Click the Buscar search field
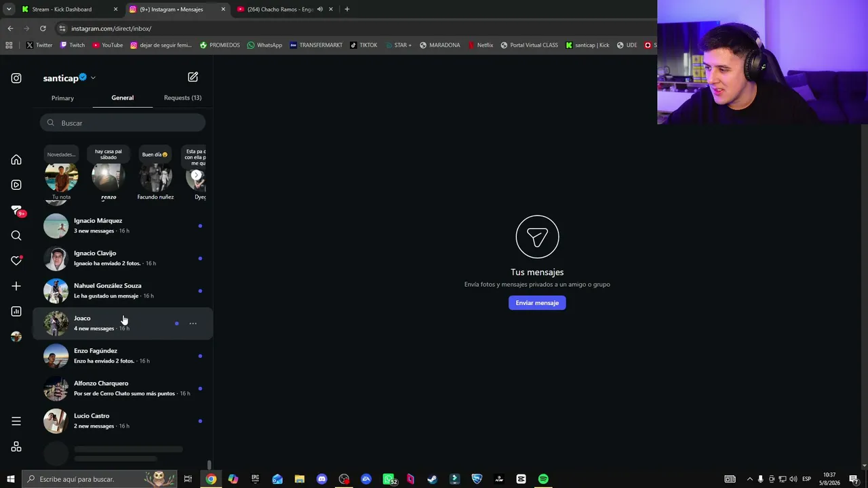Viewport: 868px width, 488px height. tap(123, 123)
